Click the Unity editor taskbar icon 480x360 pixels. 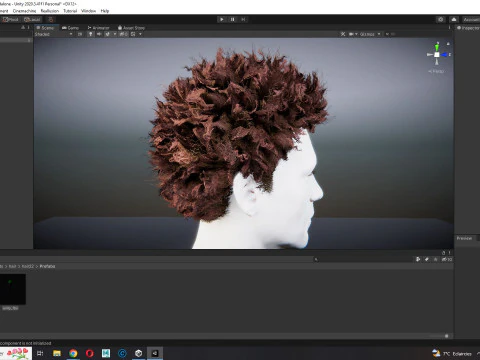(155, 353)
